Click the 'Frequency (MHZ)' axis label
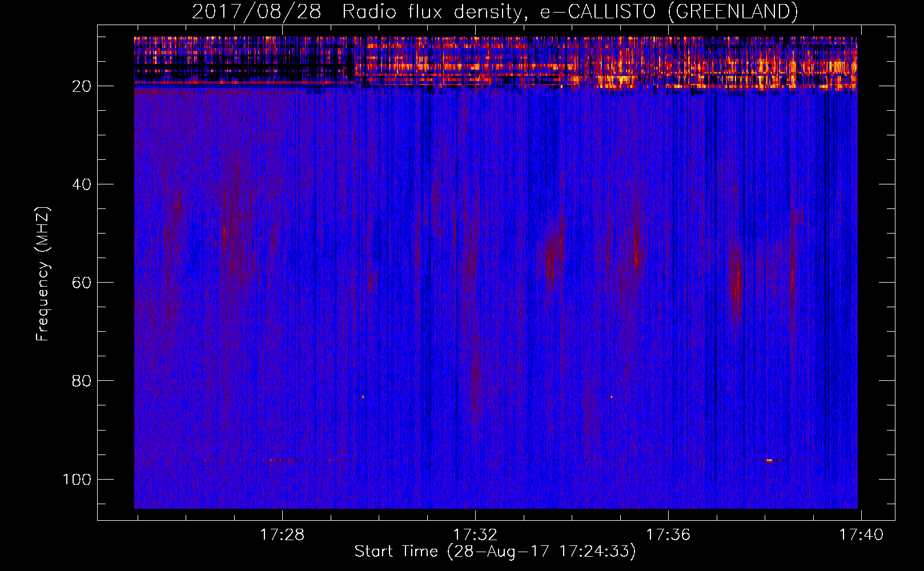 [43, 274]
